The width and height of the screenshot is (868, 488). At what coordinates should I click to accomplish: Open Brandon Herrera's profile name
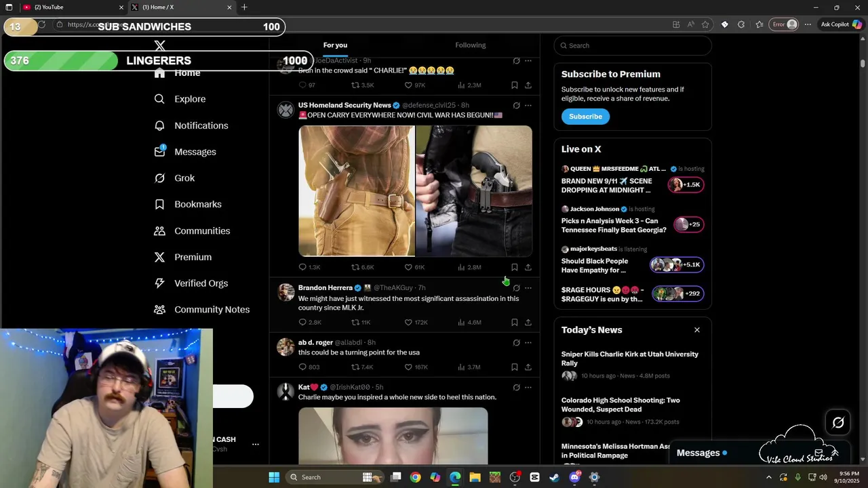pos(325,288)
